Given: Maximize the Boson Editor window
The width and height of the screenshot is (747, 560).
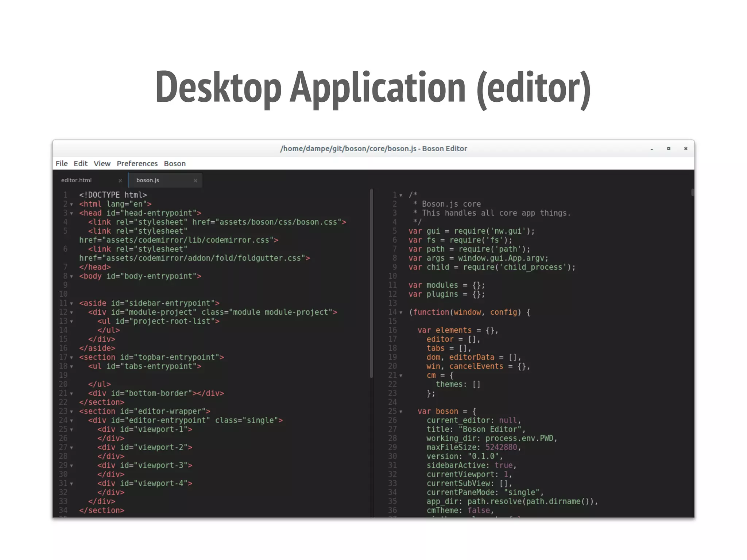Looking at the screenshot, I should click(669, 148).
